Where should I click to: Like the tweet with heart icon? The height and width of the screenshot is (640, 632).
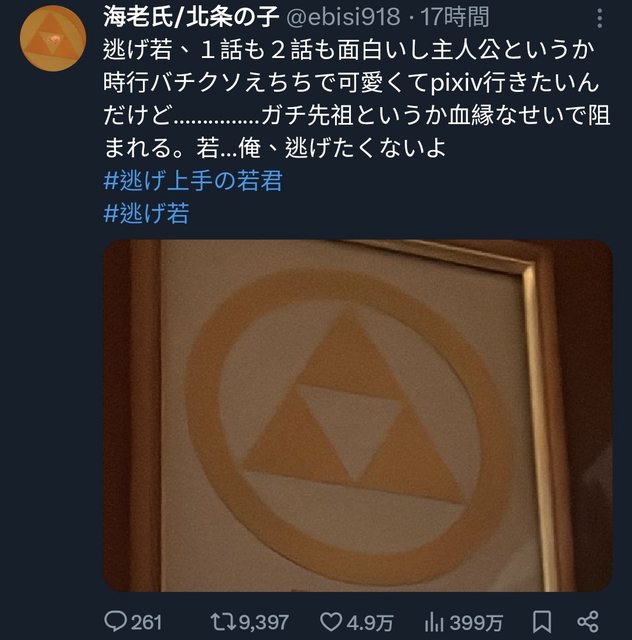coord(331,622)
